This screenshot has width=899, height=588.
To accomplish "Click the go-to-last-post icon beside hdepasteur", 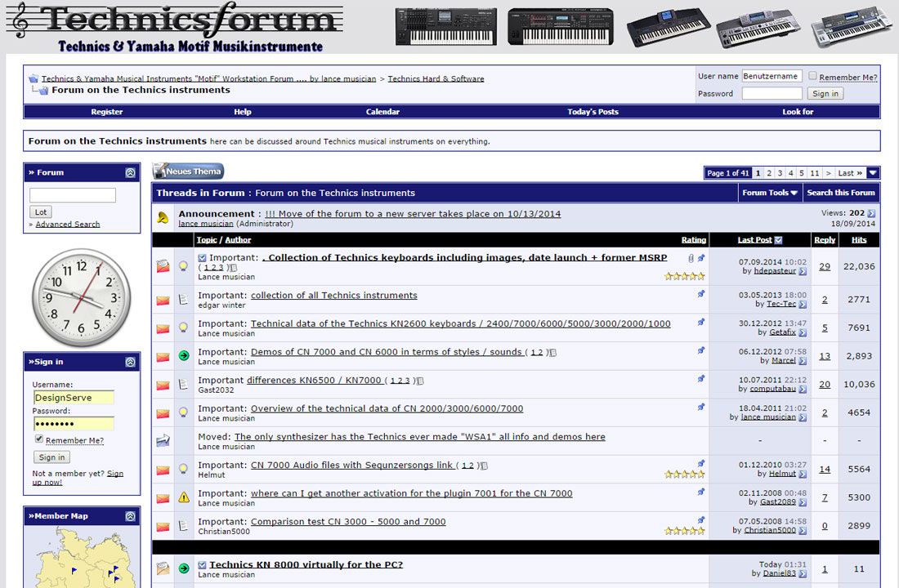I will click(x=803, y=271).
